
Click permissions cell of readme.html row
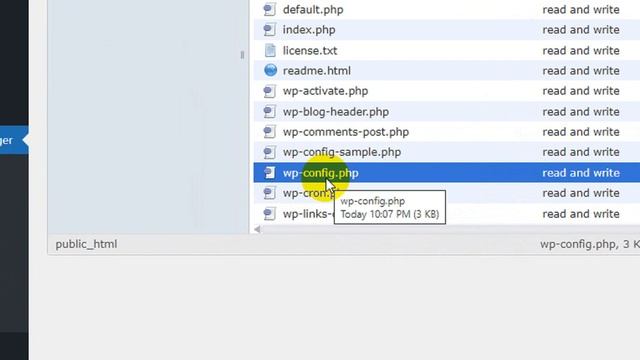[581, 71]
